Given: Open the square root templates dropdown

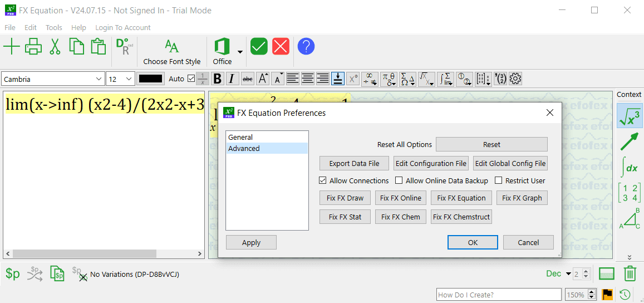Looking at the screenshot, I should [x=427, y=79].
